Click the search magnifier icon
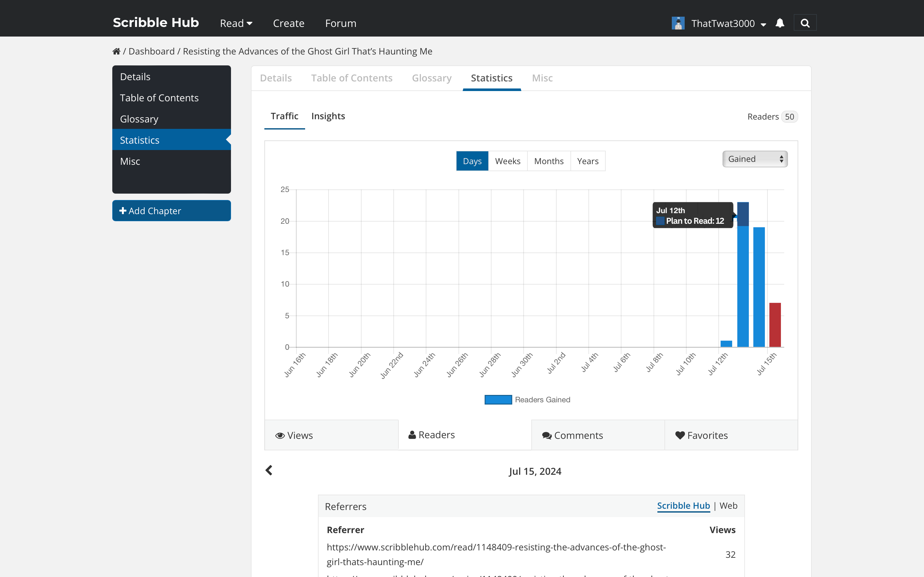924x577 pixels. 805,23
